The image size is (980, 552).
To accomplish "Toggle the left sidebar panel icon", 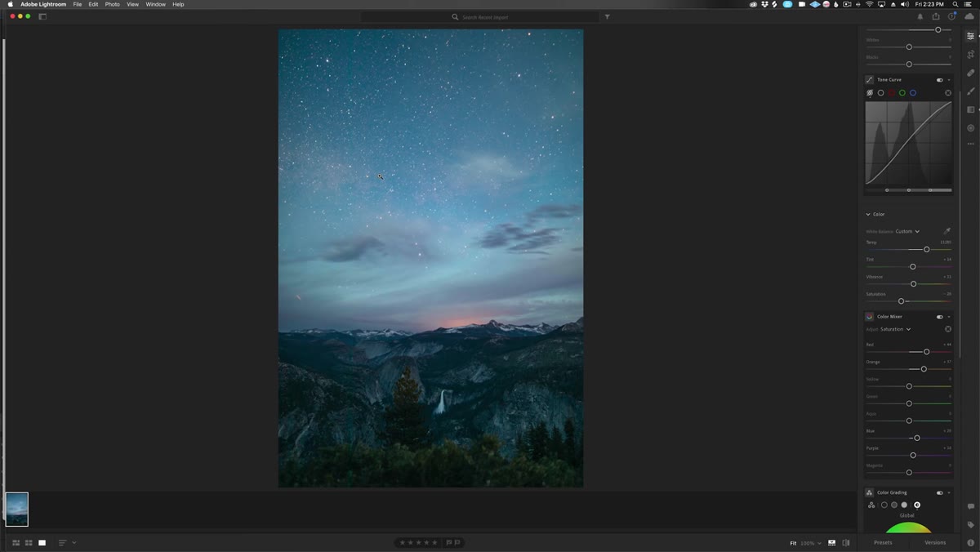I will [42, 16].
